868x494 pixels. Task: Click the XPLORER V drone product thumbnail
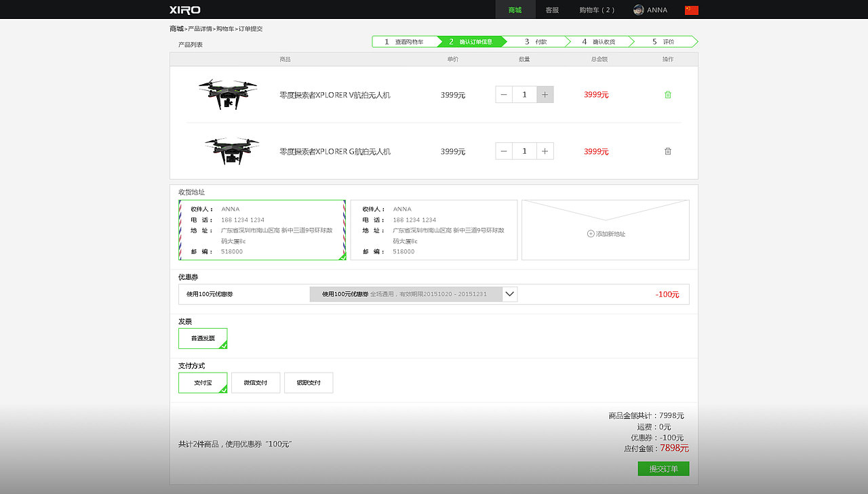(x=227, y=94)
